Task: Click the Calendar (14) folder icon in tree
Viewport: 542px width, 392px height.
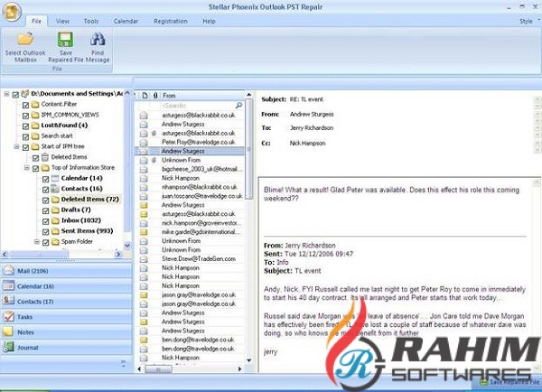Action: [55, 178]
